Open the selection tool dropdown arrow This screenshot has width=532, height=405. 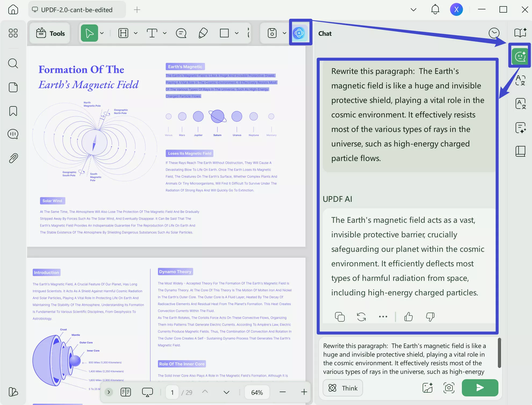tap(102, 33)
